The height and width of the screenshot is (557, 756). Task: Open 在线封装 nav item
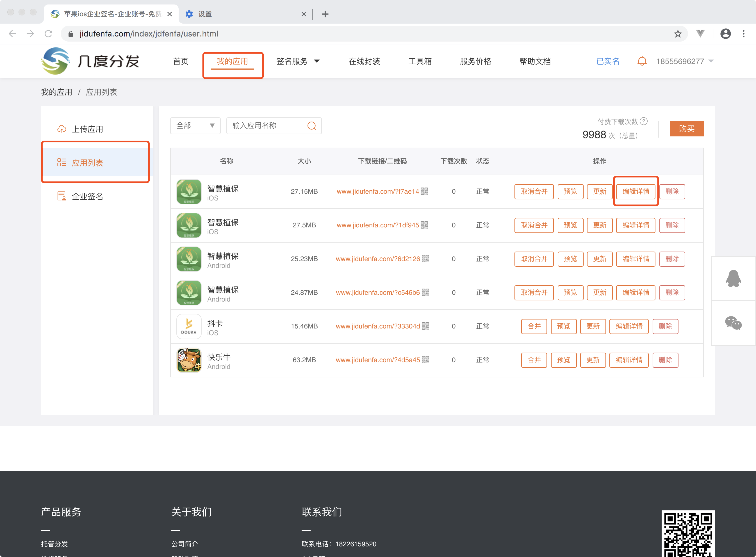pos(364,61)
